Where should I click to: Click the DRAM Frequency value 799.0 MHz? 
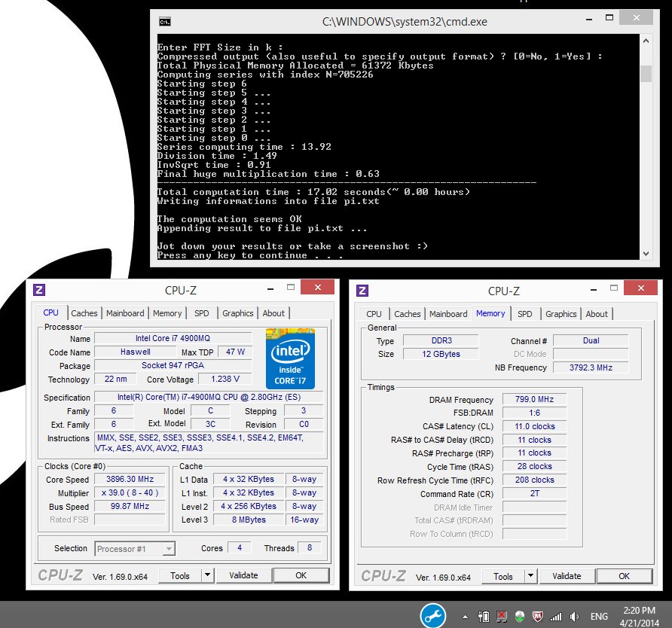pos(534,399)
